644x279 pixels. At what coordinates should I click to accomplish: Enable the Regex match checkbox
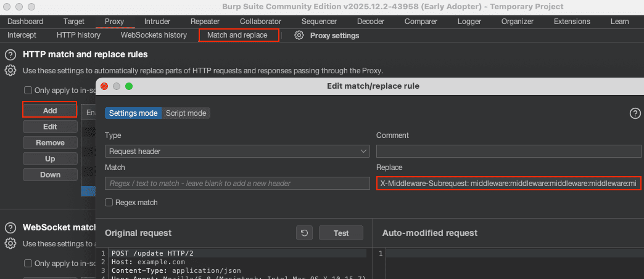(x=109, y=203)
